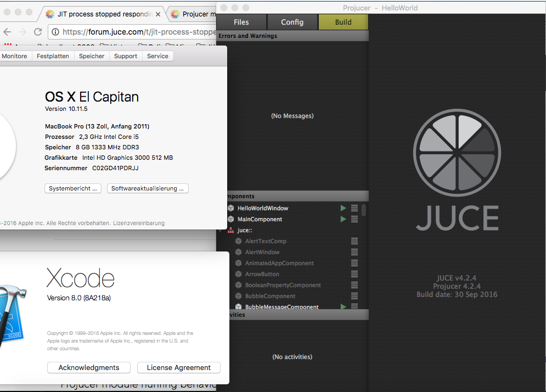
Task: Click the cube icon next to BubbleMessageComponent
Action: click(239, 307)
